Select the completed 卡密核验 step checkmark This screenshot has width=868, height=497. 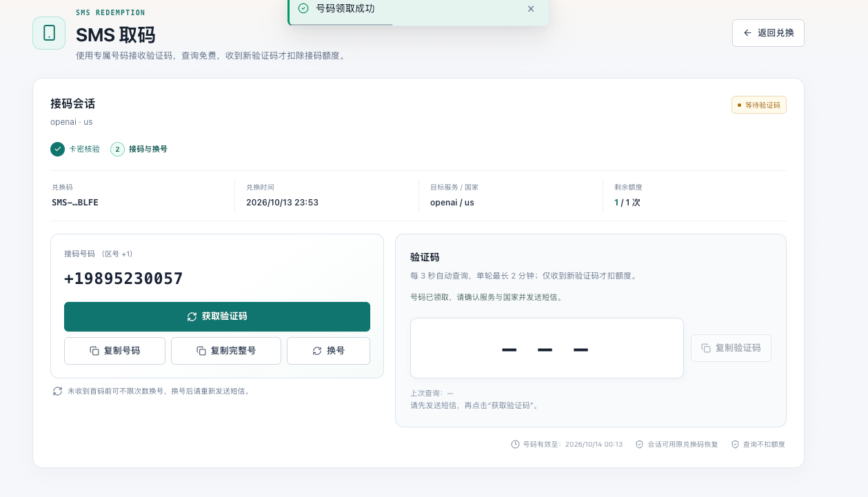pyautogui.click(x=57, y=149)
